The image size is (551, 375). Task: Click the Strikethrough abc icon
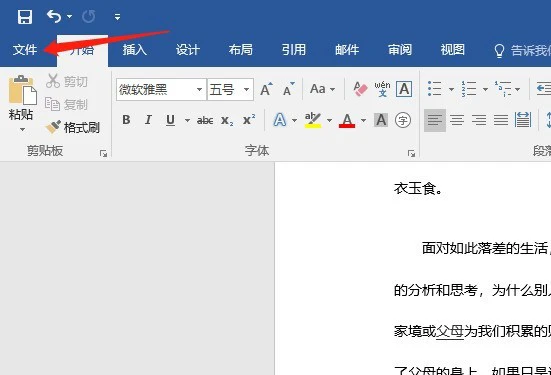pyautogui.click(x=205, y=121)
